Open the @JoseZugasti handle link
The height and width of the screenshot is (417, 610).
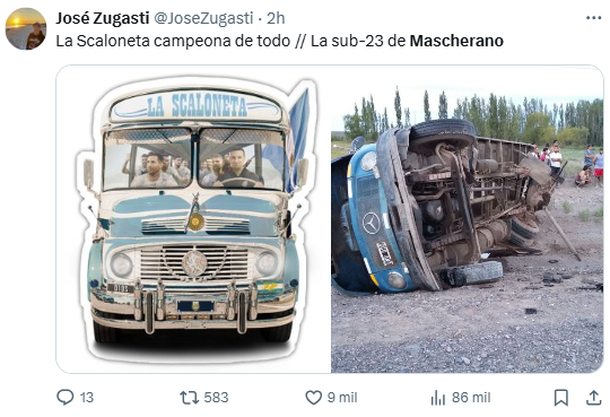click(204, 18)
